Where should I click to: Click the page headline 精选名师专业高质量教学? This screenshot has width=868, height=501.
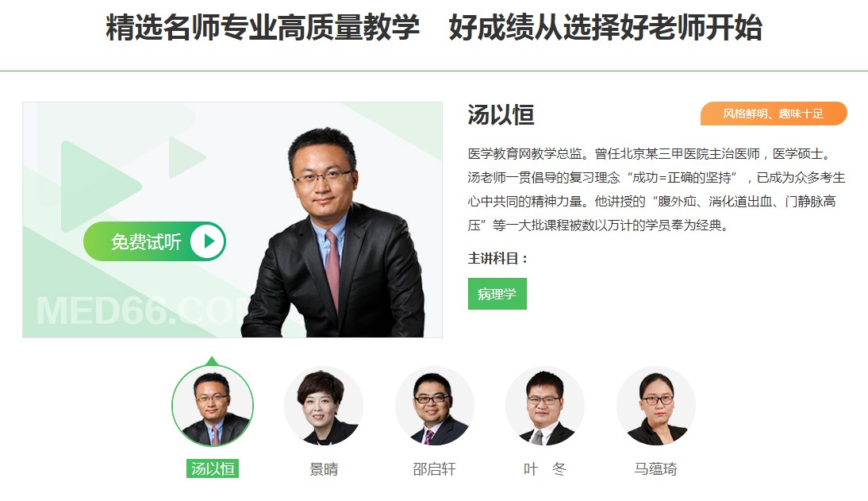(x=263, y=28)
